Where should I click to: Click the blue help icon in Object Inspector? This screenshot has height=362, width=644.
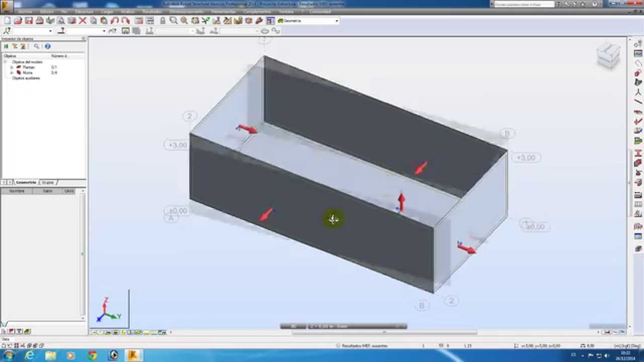[47, 46]
